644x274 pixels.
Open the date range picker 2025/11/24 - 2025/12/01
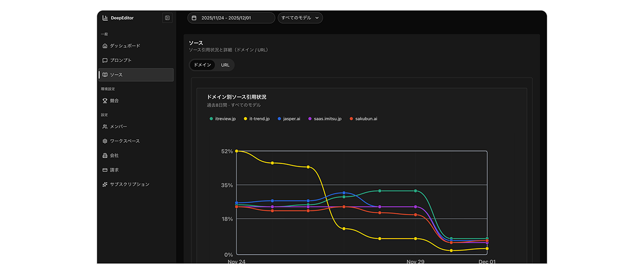(x=231, y=18)
